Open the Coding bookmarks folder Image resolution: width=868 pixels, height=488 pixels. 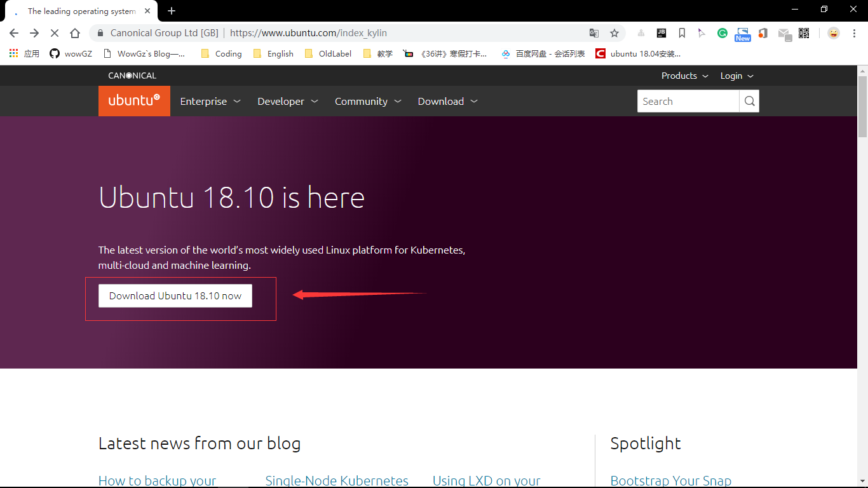(x=221, y=54)
